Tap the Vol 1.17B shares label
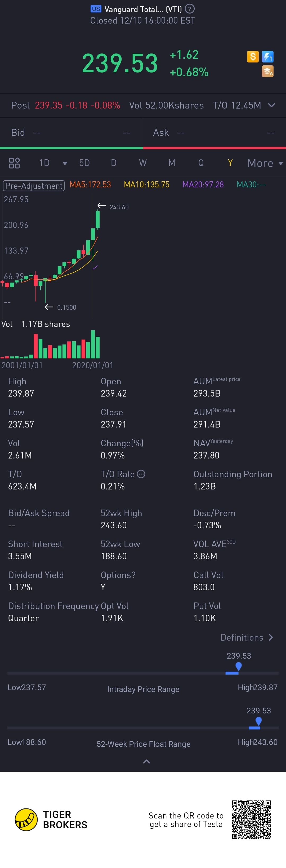This screenshot has height=868, width=286. point(36,324)
